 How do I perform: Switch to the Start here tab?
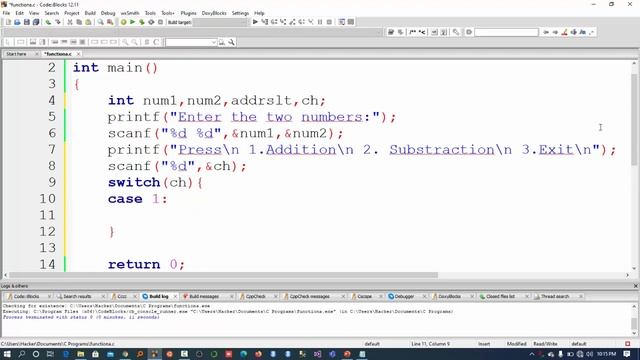(16, 54)
